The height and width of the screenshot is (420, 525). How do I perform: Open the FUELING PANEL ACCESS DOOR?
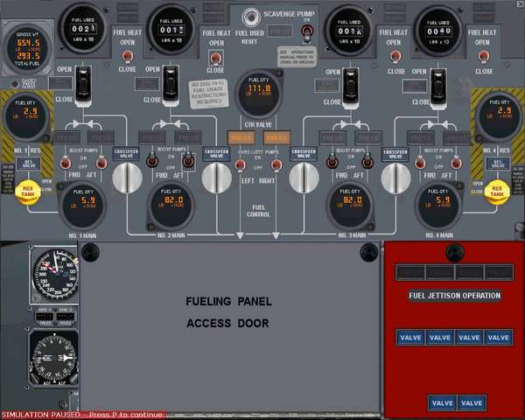tap(228, 312)
